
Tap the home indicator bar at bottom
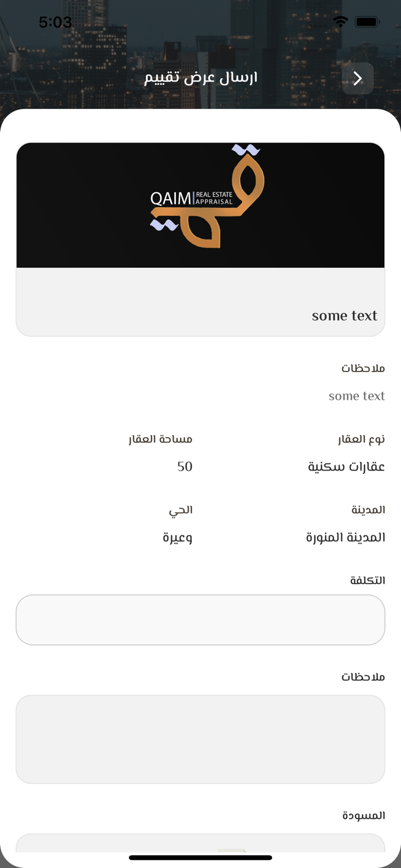click(200, 858)
